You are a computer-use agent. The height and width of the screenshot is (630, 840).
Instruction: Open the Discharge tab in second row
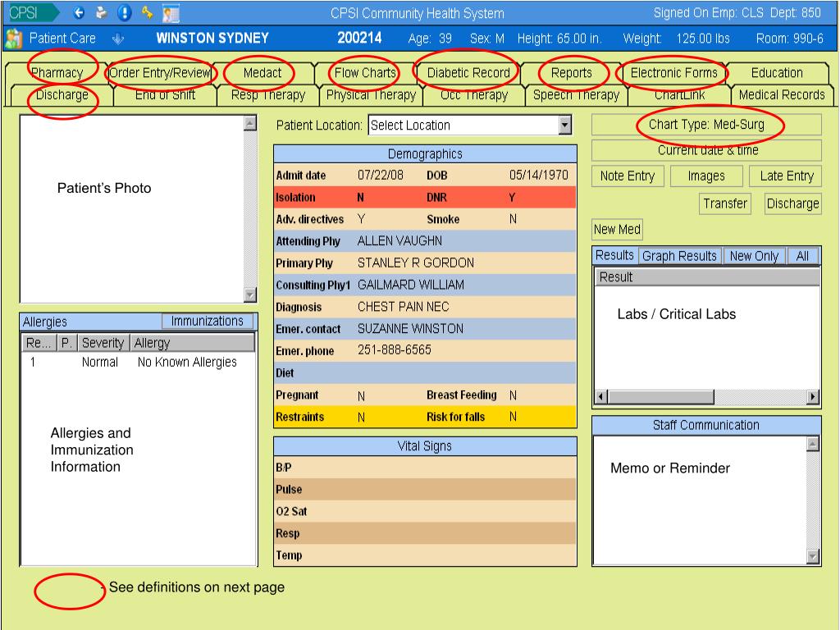[x=62, y=95]
